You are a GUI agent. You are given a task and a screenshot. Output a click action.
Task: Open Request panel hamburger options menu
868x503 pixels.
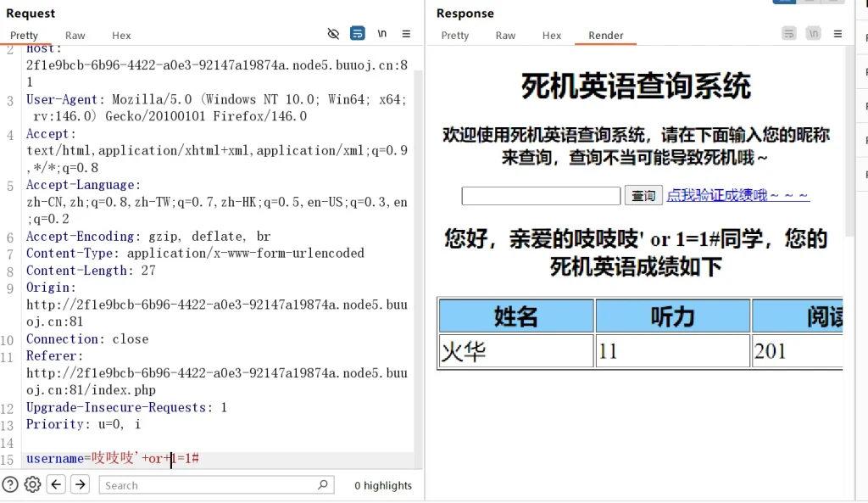point(406,34)
